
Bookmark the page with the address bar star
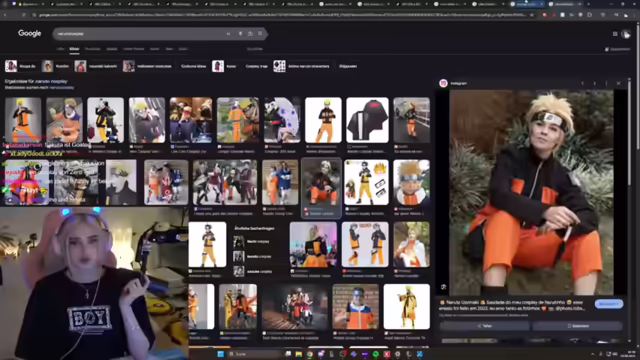click(x=531, y=15)
